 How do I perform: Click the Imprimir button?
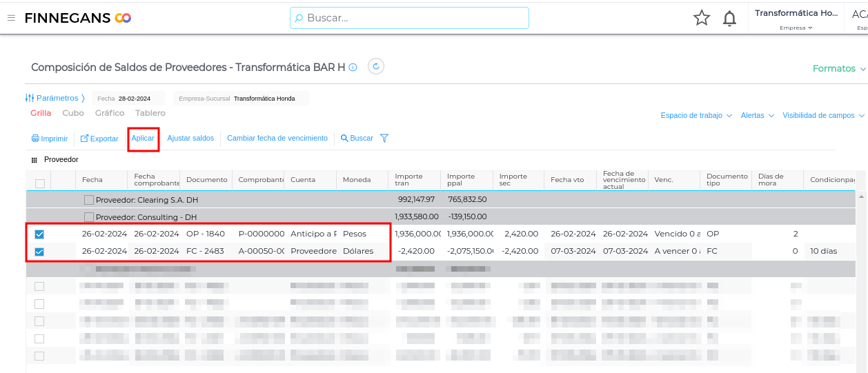[x=50, y=139]
